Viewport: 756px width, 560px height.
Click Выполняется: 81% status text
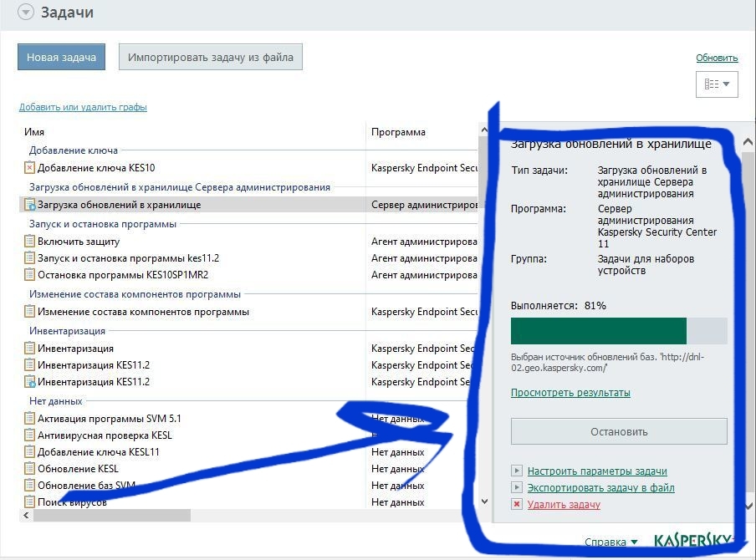click(559, 306)
